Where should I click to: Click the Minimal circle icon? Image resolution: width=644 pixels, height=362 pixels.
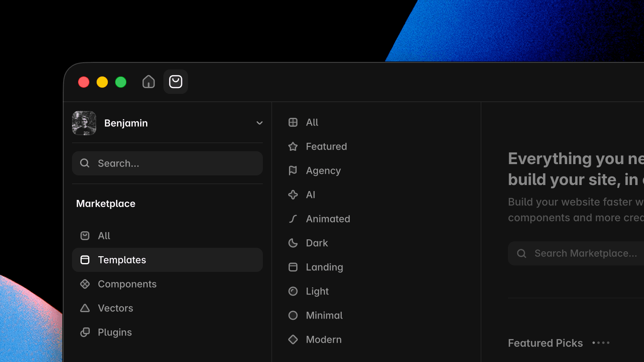point(293,315)
